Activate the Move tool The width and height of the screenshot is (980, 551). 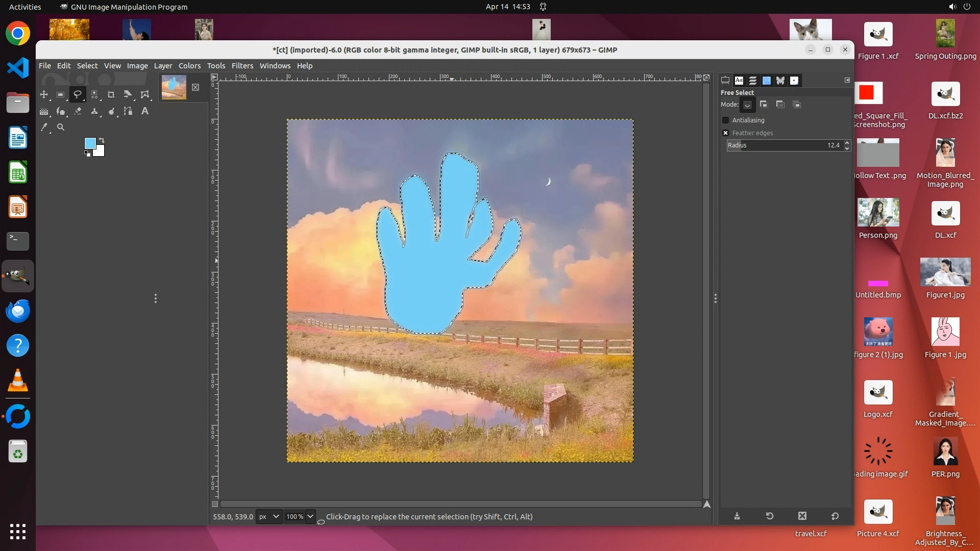(44, 95)
